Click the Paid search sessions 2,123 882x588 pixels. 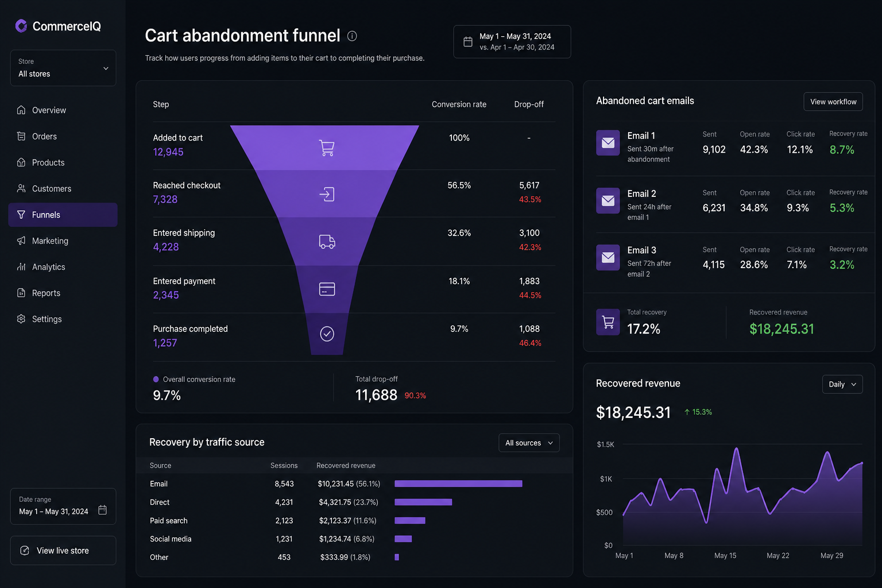pyautogui.click(x=284, y=521)
